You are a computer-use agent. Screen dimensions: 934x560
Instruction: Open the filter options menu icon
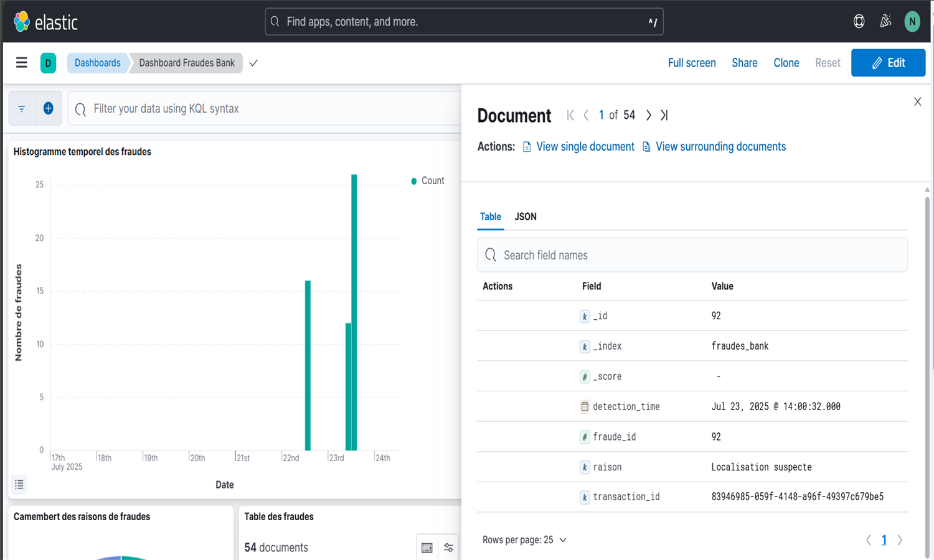[x=22, y=108]
